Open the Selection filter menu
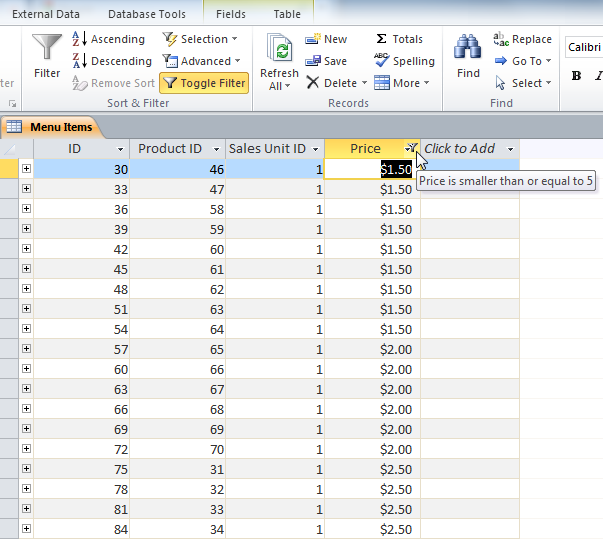 click(200, 39)
